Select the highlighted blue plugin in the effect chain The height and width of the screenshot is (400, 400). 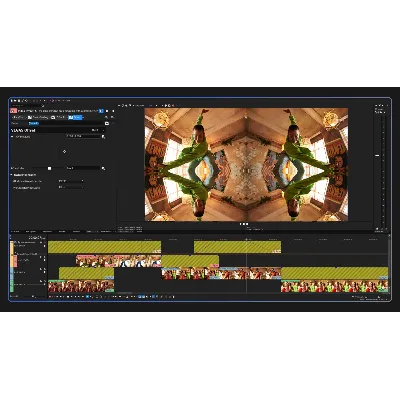coord(75,117)
